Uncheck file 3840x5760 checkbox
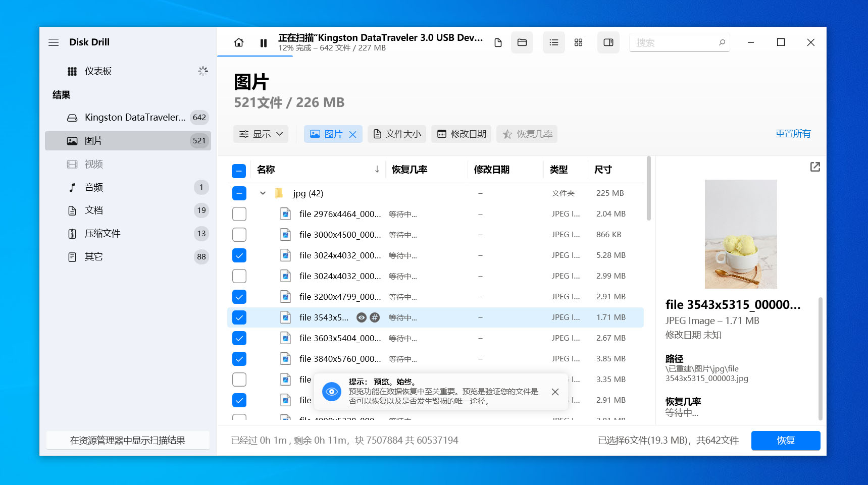 pyautogui.click(x=239, y=359)
